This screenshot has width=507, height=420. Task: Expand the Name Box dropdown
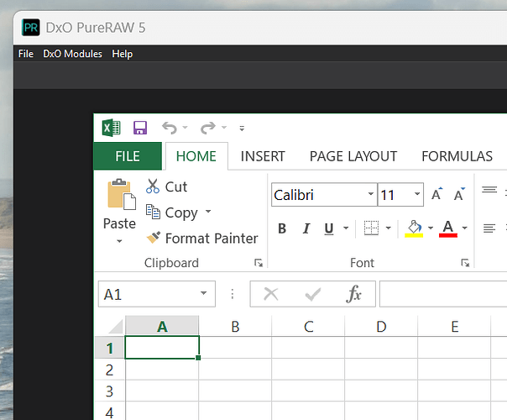[x=203, y=293]
